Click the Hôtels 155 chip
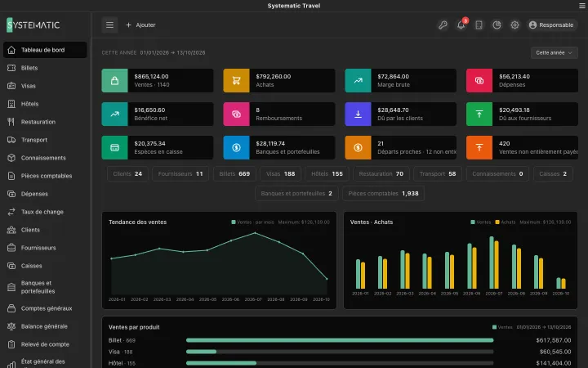Viewport: 588px width, 368px height. [327, 174]
